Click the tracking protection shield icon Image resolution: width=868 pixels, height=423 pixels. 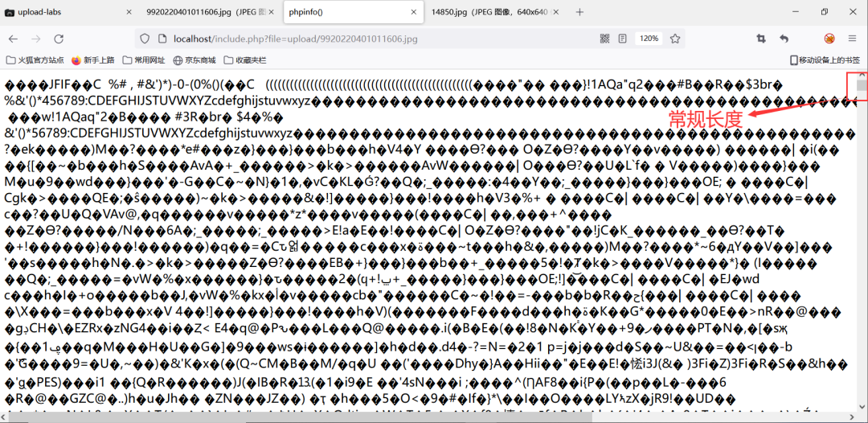click(x=145, y=39)
